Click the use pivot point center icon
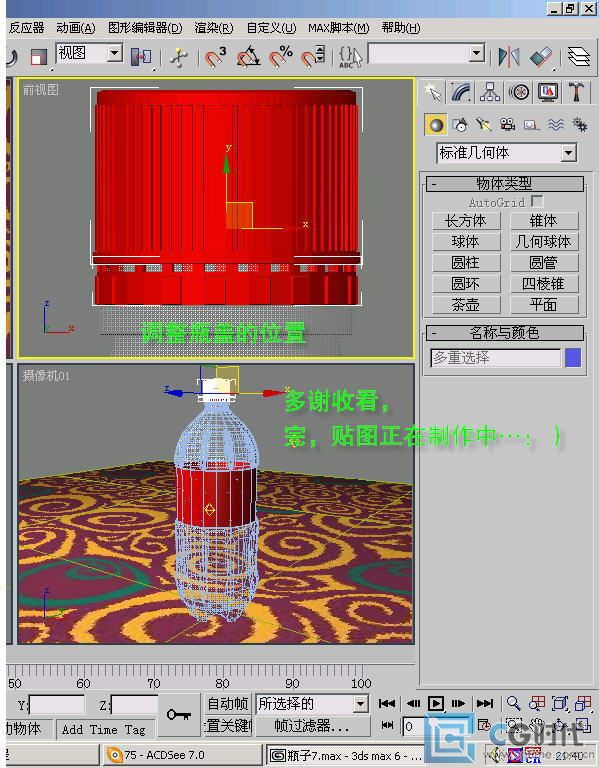 click(x=141, y=56)
